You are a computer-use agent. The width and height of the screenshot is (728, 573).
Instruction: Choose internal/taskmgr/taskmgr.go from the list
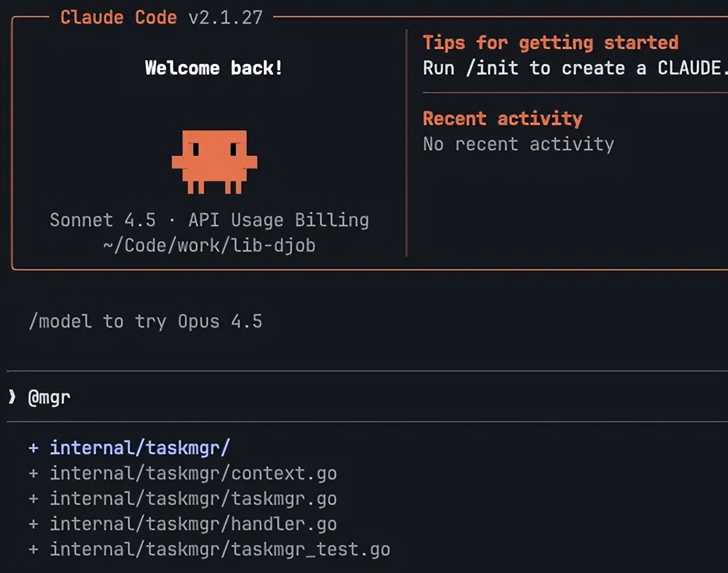[x=193, y=499]
